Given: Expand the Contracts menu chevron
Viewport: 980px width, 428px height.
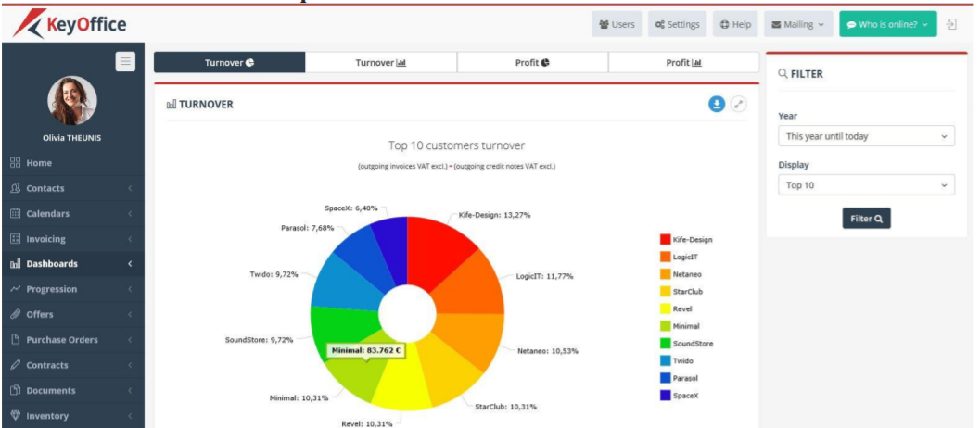Looking at the screenshot, I should [x=130, y=365].
